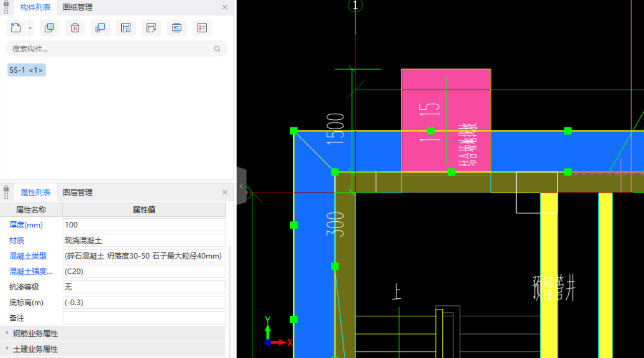Image resolution: width=644 pixels, height=358 pixels.
Task: Edit the 混凝土类型 value field
Action: 144,256
